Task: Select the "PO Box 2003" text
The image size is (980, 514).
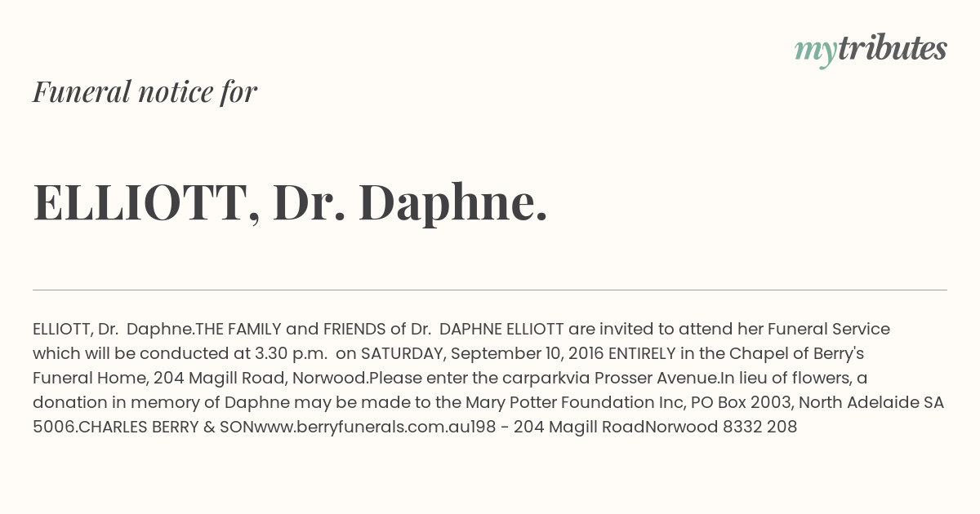Action: tap(740, 402)
